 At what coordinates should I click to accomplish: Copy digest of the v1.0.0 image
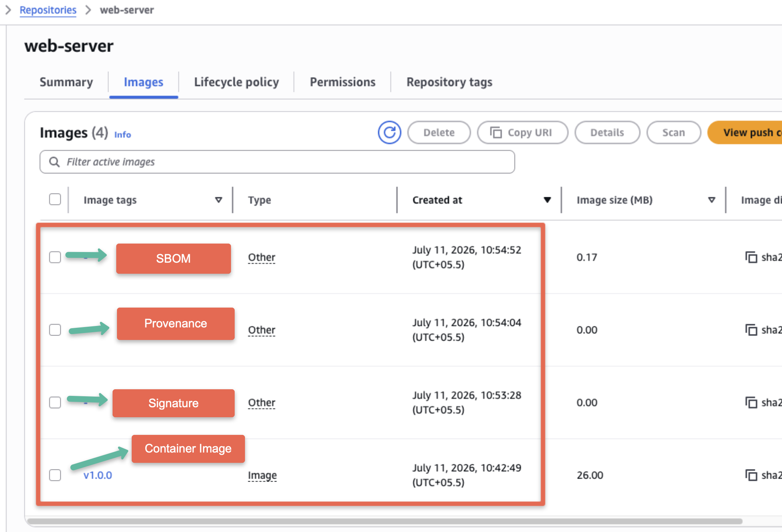751,475
